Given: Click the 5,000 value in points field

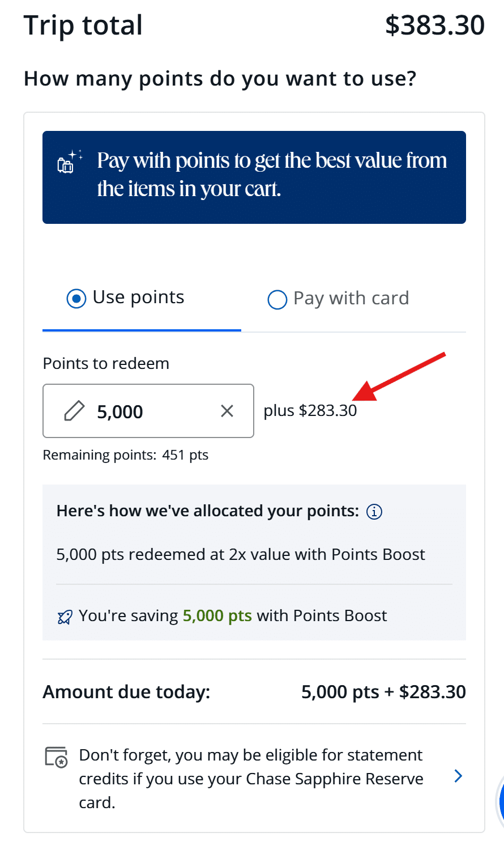Looking at the screenshot, I should 120,412.
